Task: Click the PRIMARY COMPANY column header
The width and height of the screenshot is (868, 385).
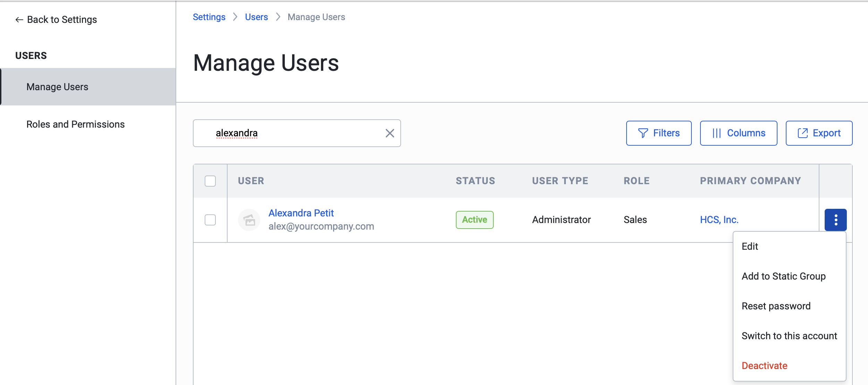Action: click(750, 181)
